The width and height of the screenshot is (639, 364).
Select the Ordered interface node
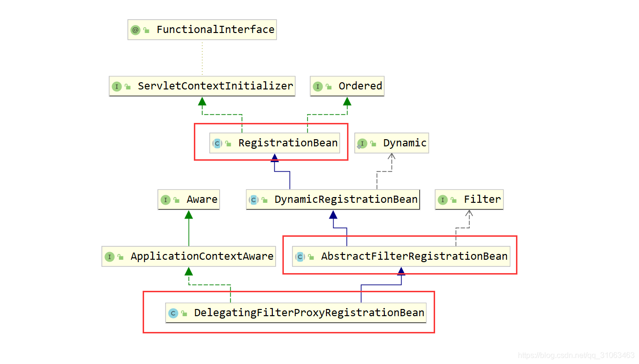[347, 86]
